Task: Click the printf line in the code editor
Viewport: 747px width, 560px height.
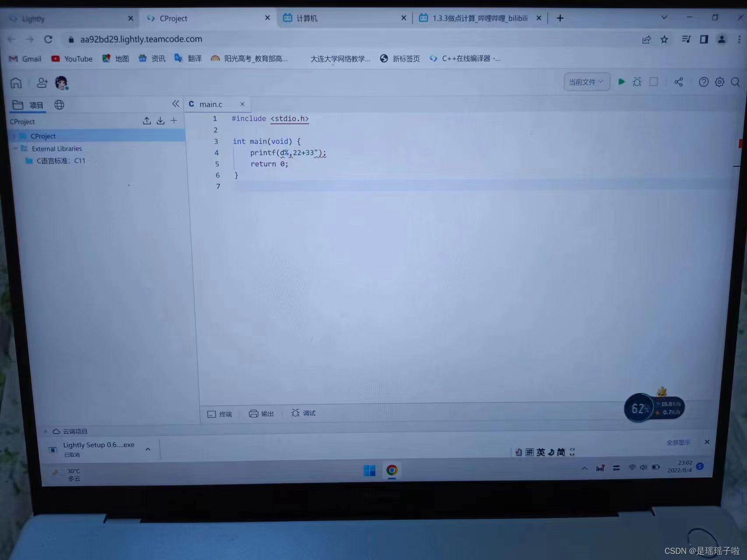Action: point(288,153)
